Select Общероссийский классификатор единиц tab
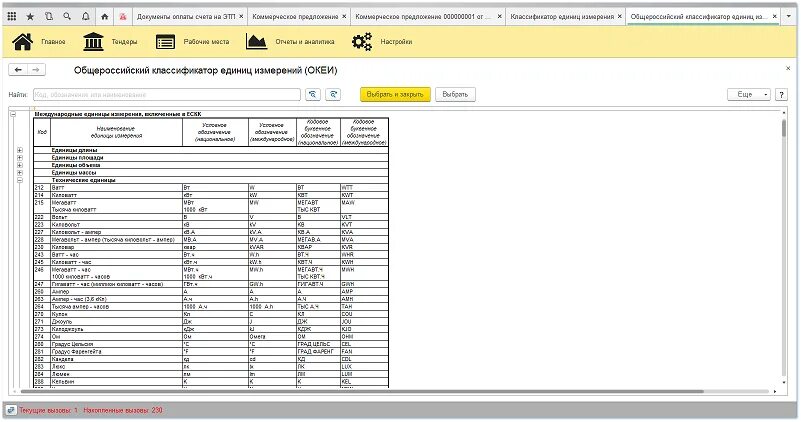 (x=698, y=16)
